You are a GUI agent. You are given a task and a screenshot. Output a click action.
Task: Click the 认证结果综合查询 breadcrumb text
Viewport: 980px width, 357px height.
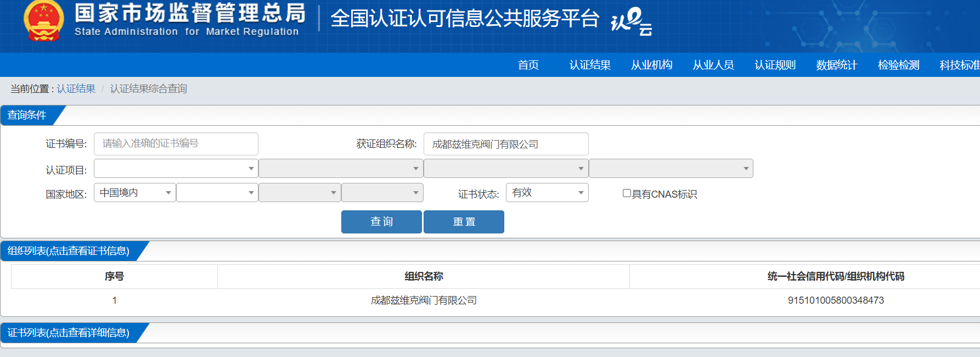pyautogui.click(x=149, y=89)
